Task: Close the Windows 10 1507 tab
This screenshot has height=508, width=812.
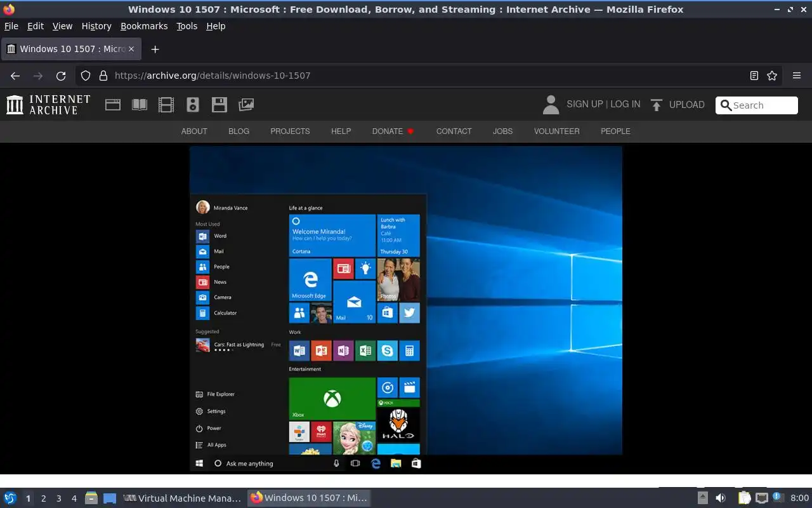Action: coord(132,49)
